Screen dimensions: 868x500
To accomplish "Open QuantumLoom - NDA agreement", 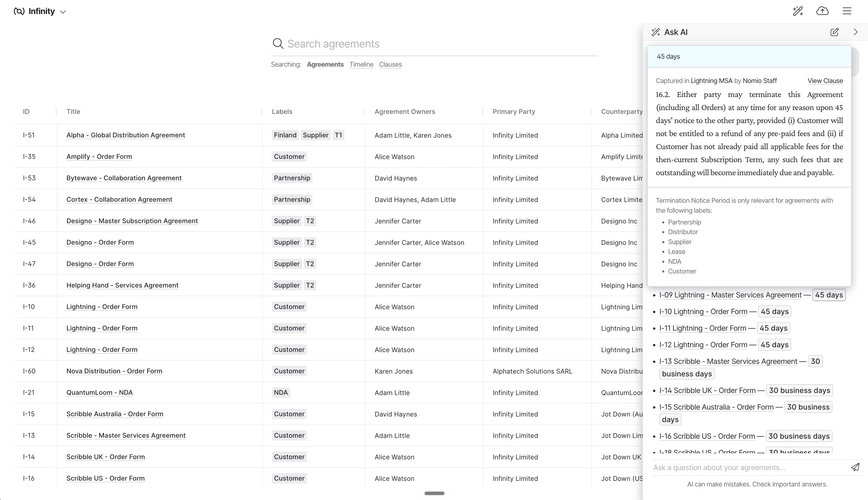I will tap(99, 392).
